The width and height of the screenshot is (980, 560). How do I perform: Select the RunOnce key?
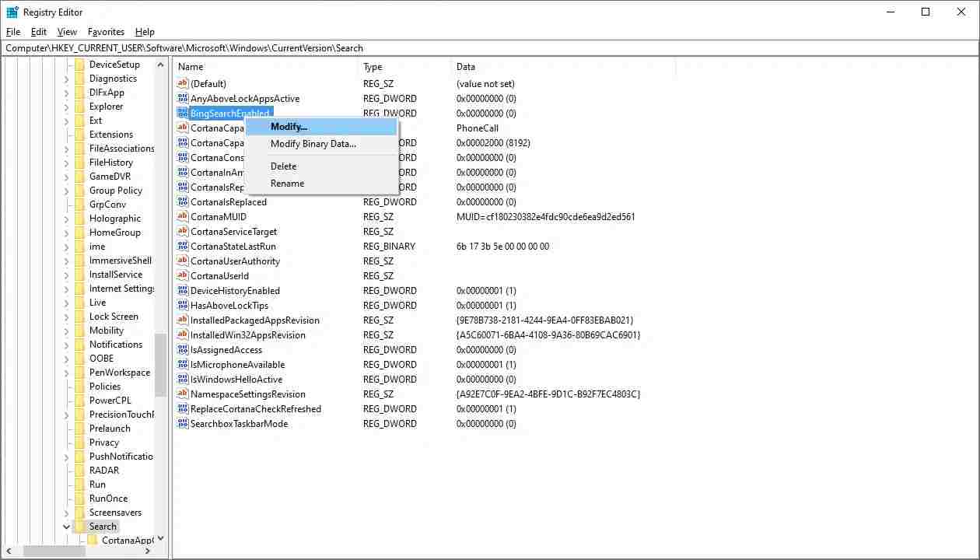click(x=108, y=499)
